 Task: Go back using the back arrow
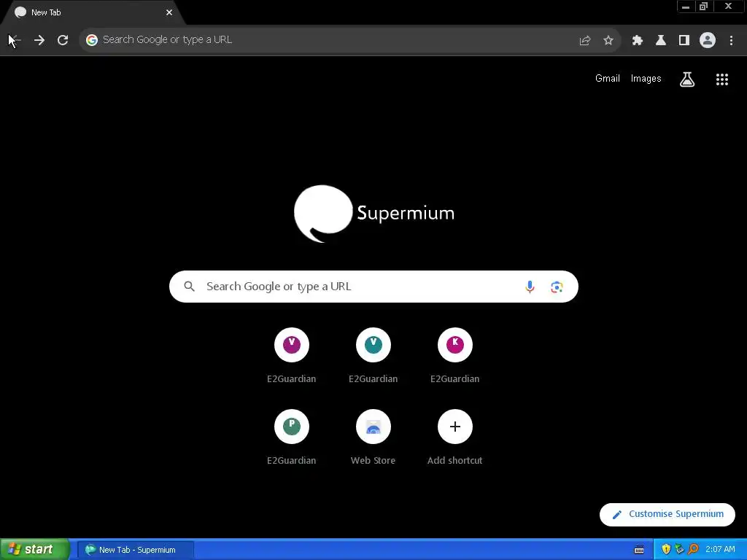pos(15,40)
